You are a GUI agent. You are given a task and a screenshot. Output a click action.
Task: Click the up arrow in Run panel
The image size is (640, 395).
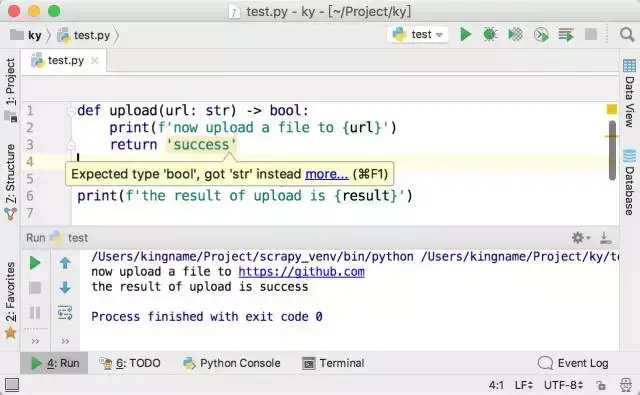tap(65, 263)
